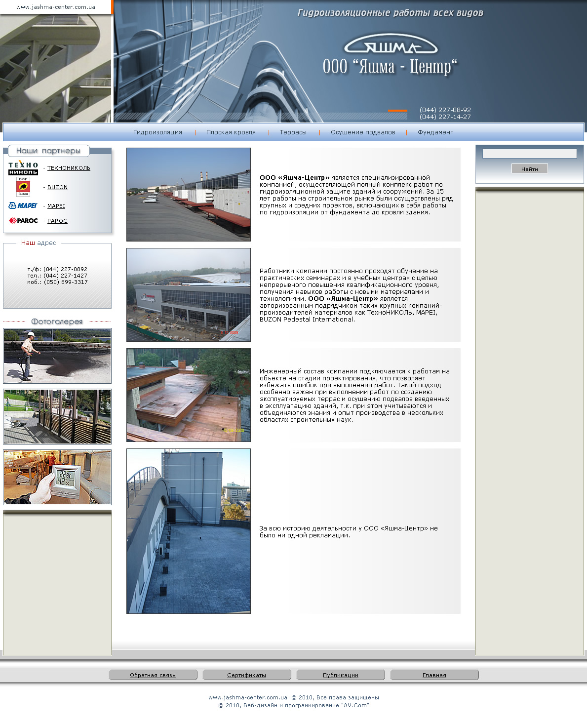Open the ТЕХНОНИКОЛЬ partner link
Screen dimensions: 587x728
(x=69, y=168)
